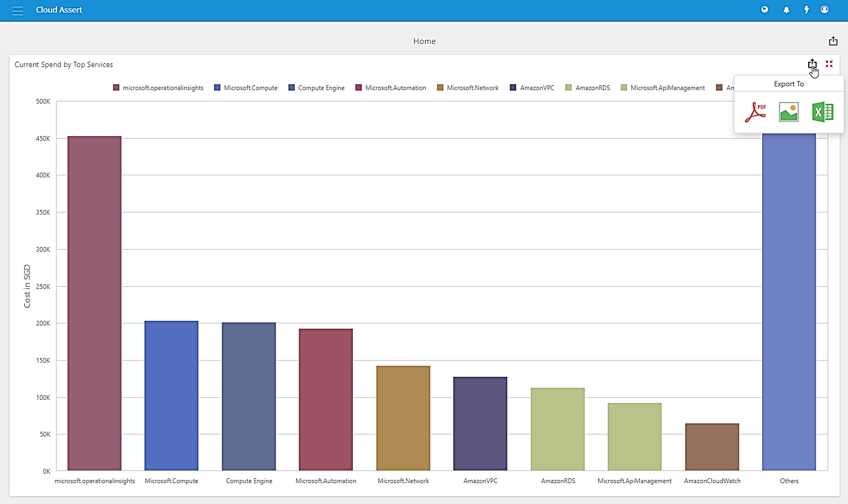The image size is (848, 504).
Task: Click the page-level export icon beside Home
Action: point(833,41)
